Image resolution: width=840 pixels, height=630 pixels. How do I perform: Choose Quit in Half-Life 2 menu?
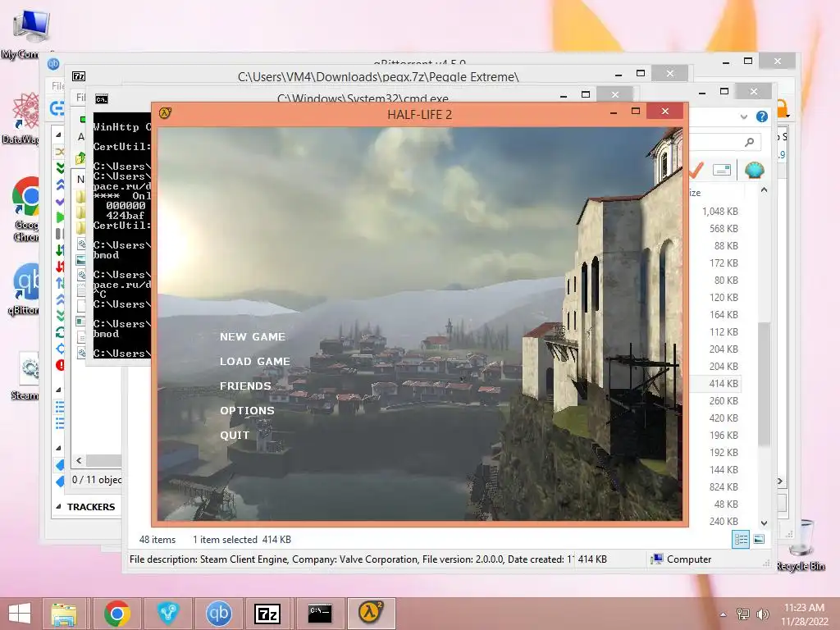pos(235,436)
